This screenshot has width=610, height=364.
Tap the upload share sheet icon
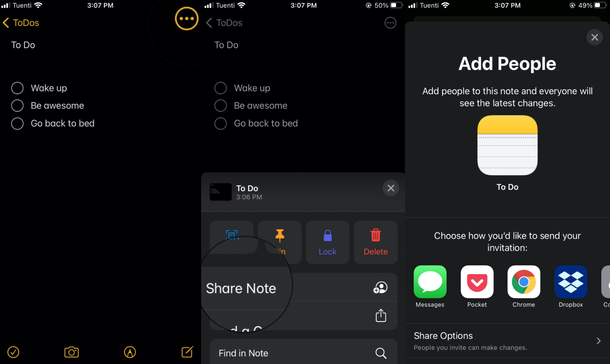click(381, 315)
